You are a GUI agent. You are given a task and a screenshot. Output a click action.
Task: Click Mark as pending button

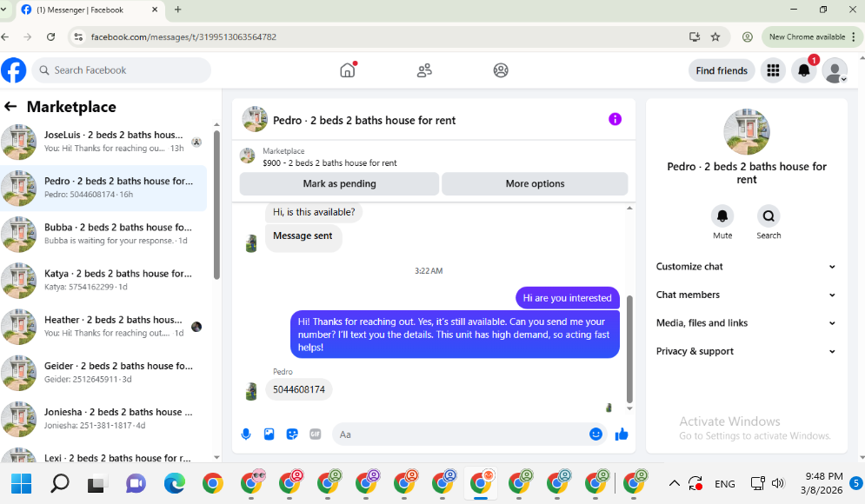(339, 183)
